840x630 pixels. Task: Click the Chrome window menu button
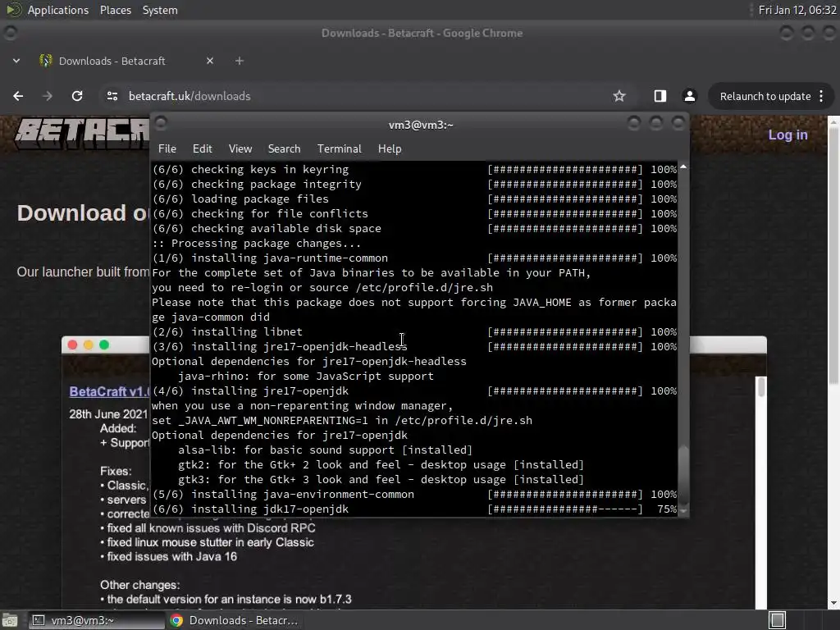click(10, 33)
